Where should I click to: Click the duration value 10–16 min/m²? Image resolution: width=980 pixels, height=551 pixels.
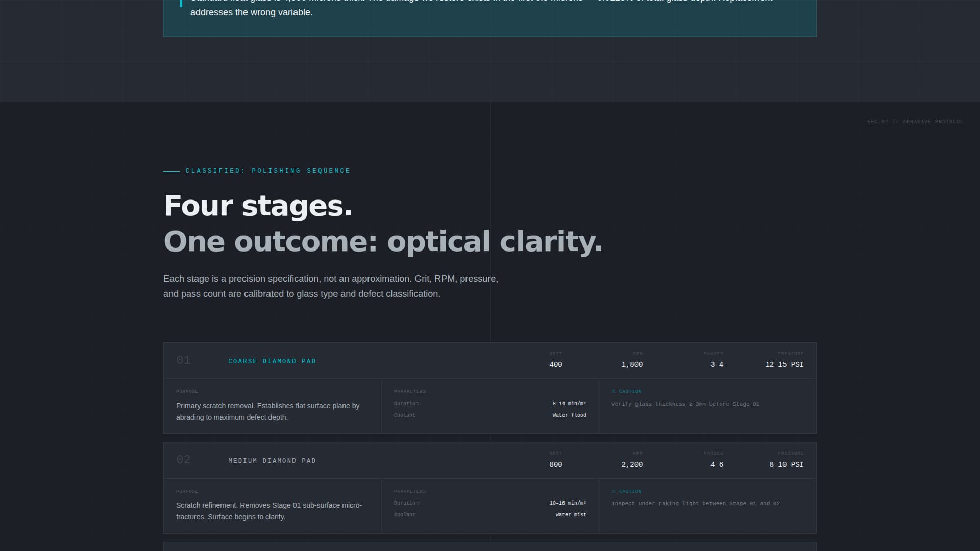click(568, 503)
